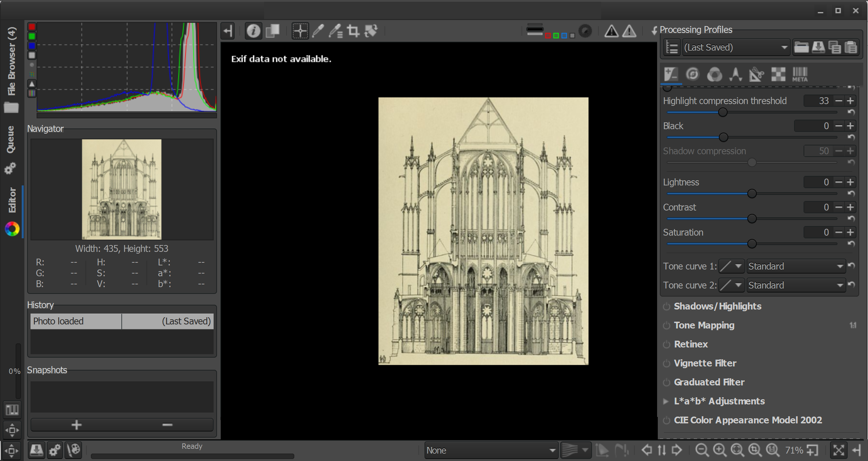This screenshot has width=868, height=461.
Task: Increase the Contrast value with plus
Action: coord(850,207)
